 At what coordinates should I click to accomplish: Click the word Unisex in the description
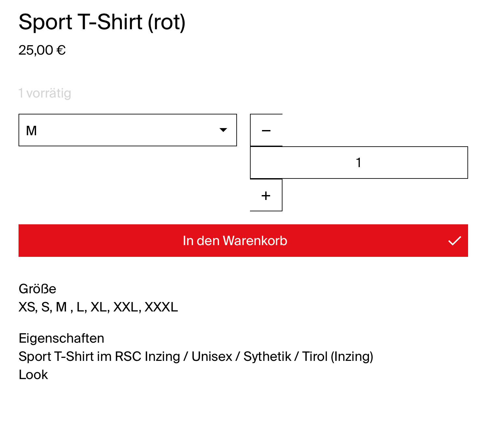(x=212, y=356)
